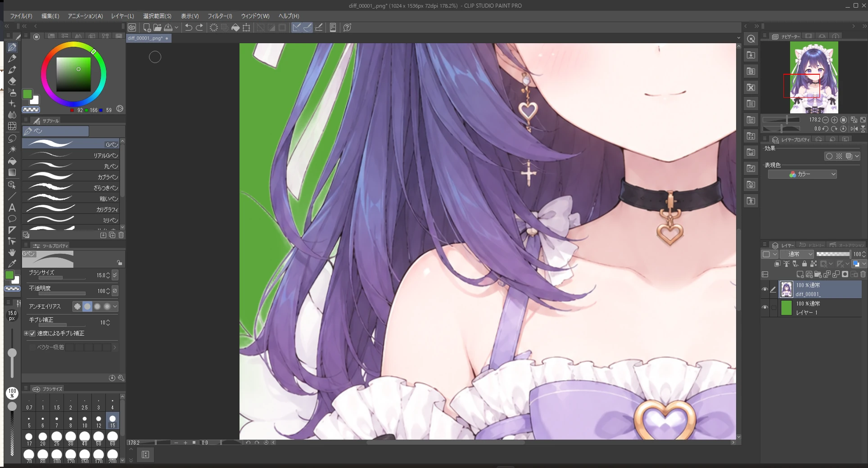Viewport: 868px width, 468px height.
Task: Open the 通常 blending mode dropdown
Action: (797, 254)
